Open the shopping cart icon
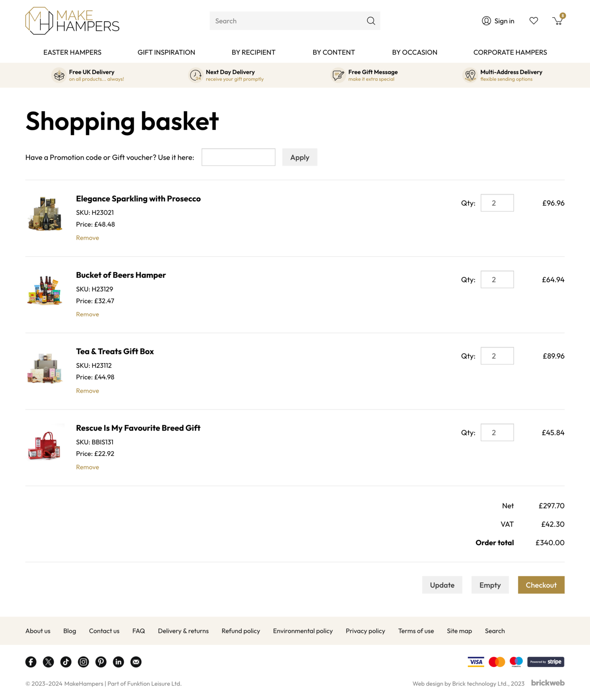Image resolution: width=590 pixels, height=700 pixels. (558, 21)
